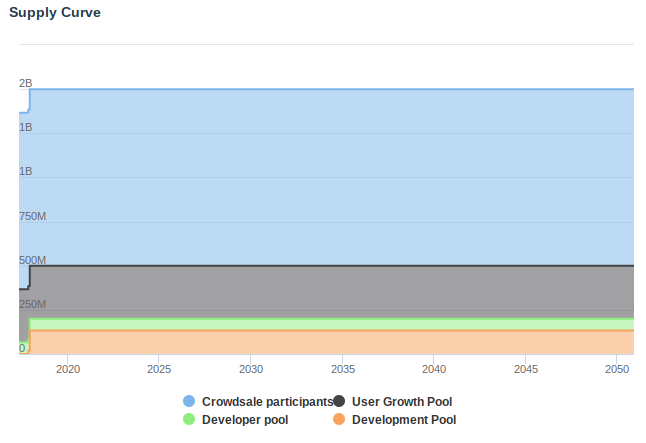This screenshot has height=443, width=646.
Task: Click the 2045 x-axis label
Action: click(526, 369)
